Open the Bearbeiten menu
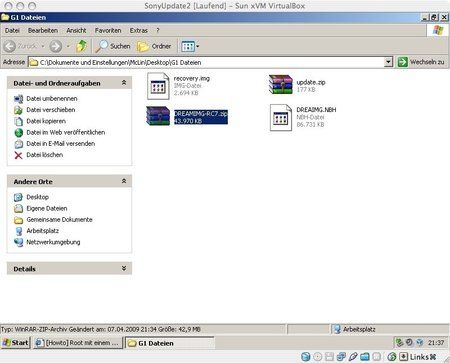Screen dimensions: 450x363 (43, 30)
